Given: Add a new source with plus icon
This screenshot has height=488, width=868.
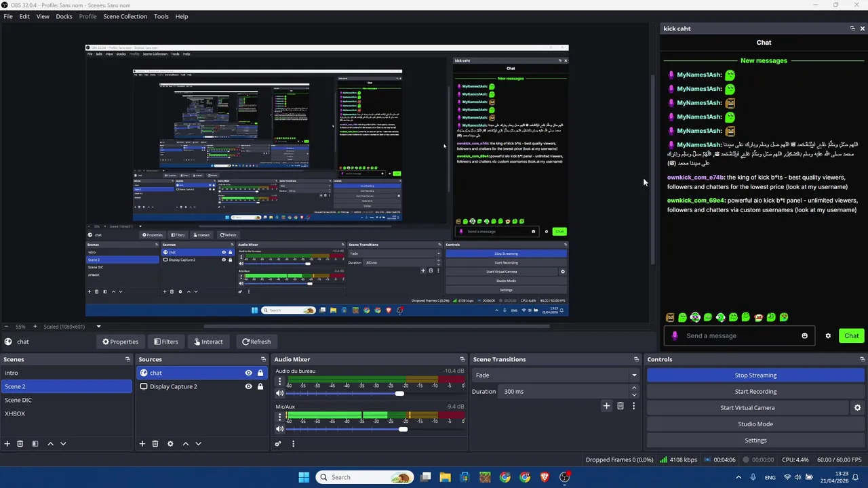Looking at the screenshot, I should click(x=142, y=444).
